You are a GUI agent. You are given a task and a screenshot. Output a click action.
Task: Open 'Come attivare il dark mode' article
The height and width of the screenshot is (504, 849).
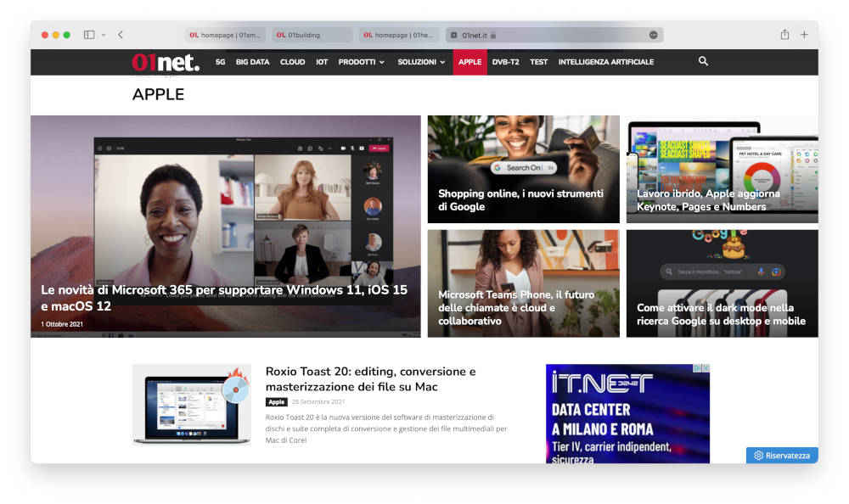click(722, 283)
